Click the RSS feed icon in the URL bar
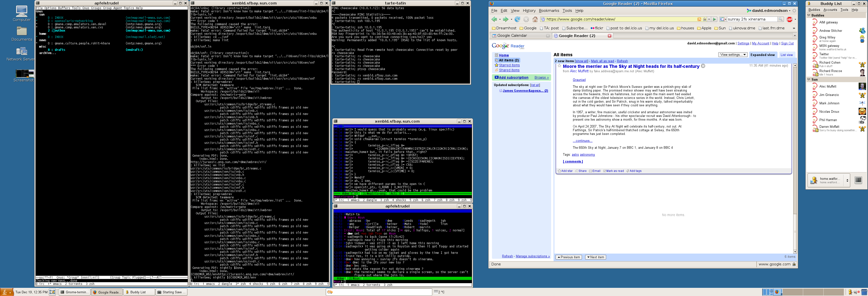The height and width of the screenshot is (296, 868). point(699,19)
